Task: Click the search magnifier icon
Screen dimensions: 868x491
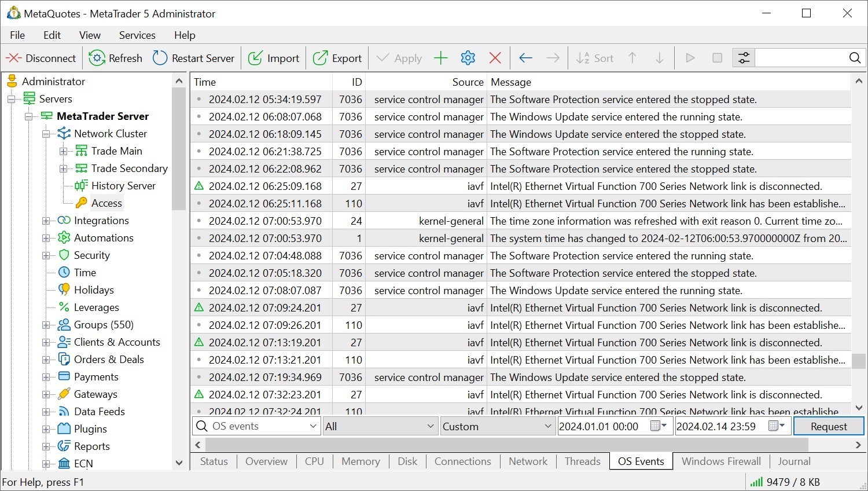Action: 855,58
